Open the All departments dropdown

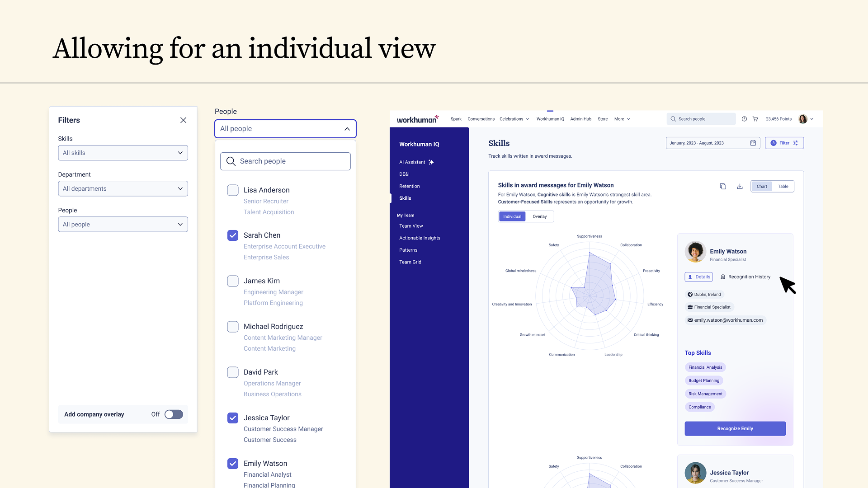pos(123,188)
